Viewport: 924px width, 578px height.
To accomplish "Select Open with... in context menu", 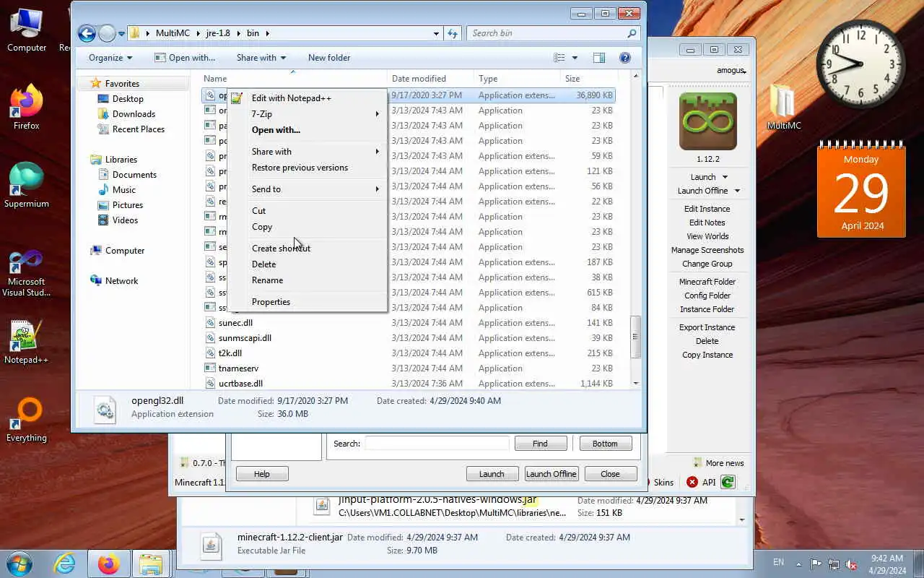I will (308, 130).
